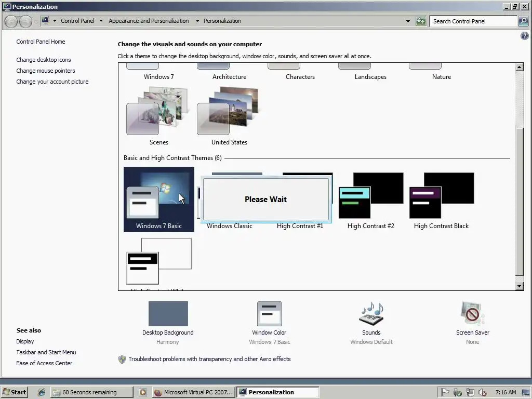The height and width of the screenshot is (399, 532).
Task: Select the High Contrast #2 theme
Action: [371, 199]
